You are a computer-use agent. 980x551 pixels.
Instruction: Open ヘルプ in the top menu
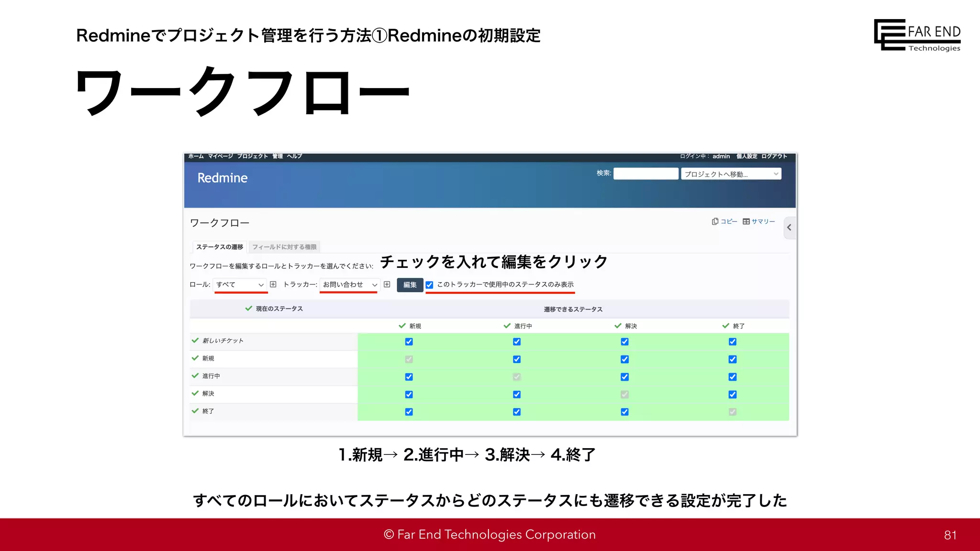click(294, 156)
